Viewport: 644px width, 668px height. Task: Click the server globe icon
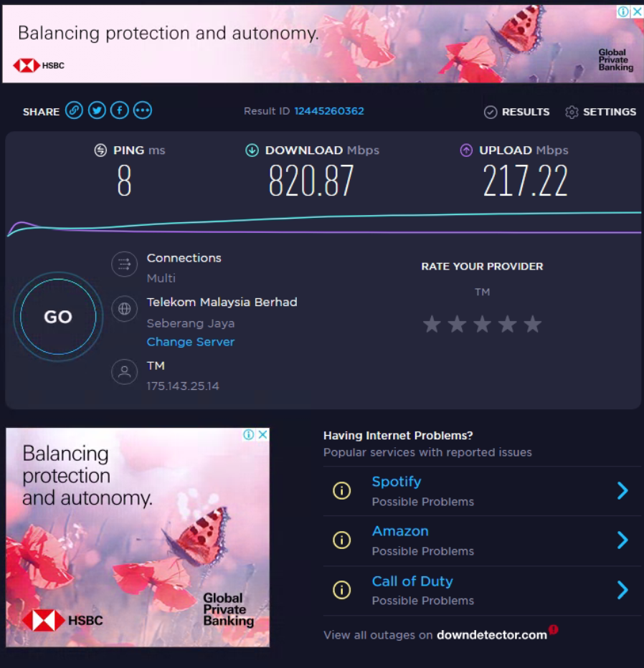pyautogui.click(x=125, y=308)
